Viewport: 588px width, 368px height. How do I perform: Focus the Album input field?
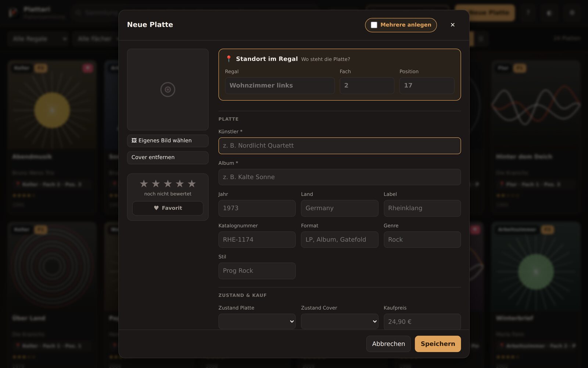pos(340,177)
